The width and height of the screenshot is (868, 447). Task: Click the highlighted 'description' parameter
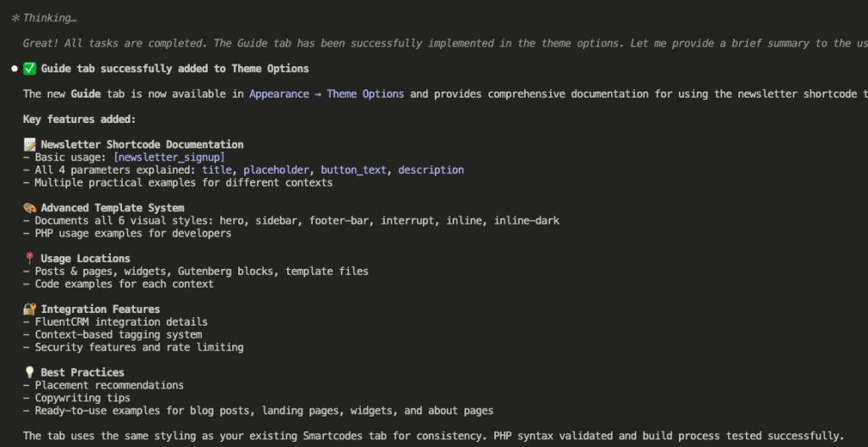coord(431,170)
